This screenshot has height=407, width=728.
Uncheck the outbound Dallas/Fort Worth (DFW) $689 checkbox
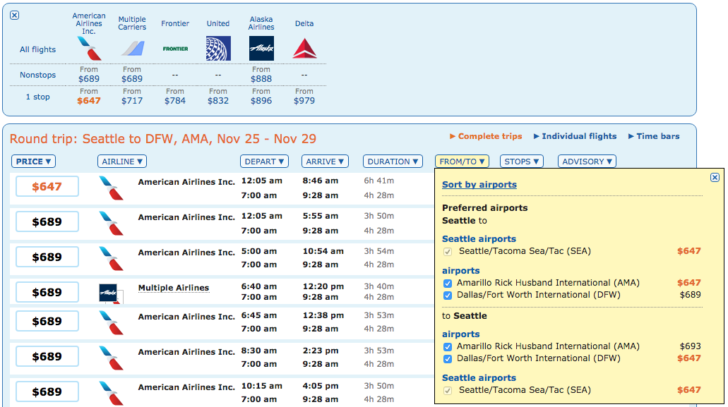pos(448,295)
